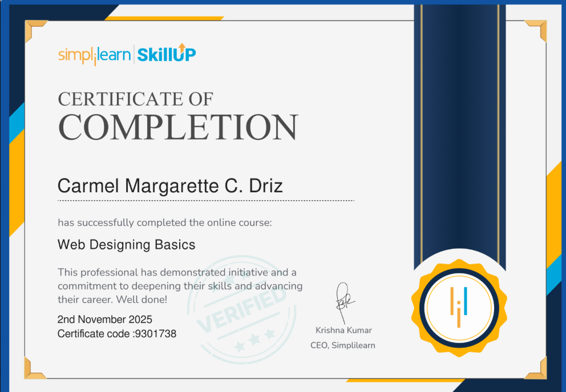Click the signer name 'Krishna Kumar'

click(343, 330)
